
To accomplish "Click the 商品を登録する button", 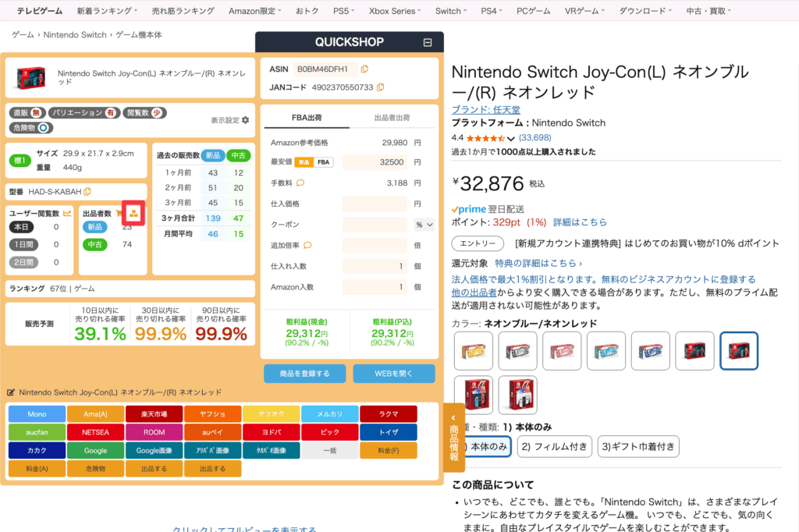I will pyautogui.click(x=305, y=374).
